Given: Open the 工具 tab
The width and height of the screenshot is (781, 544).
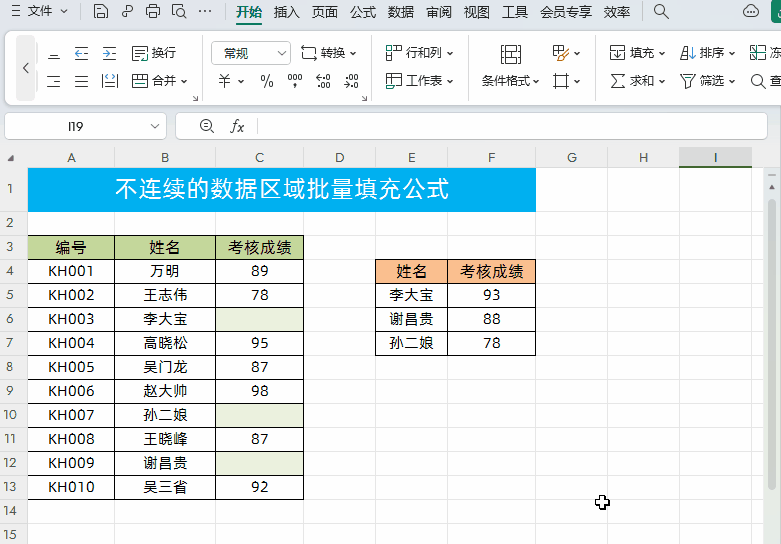Looking at the screenshot, I should point(515,11).
